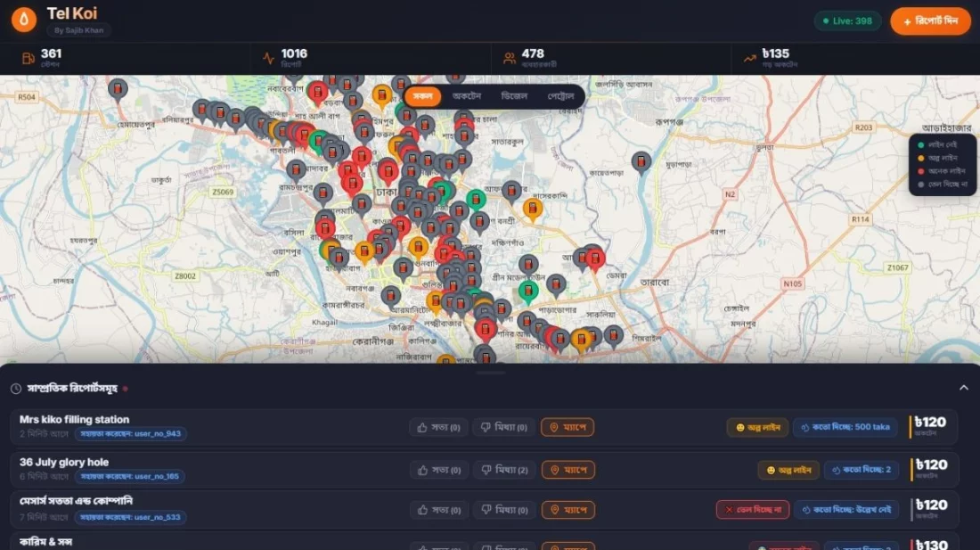Click the thumbs-up সত্য on Mrs kiko filling station
The image size is (980, 550).
pyautogui.click(x=438, y=427)
